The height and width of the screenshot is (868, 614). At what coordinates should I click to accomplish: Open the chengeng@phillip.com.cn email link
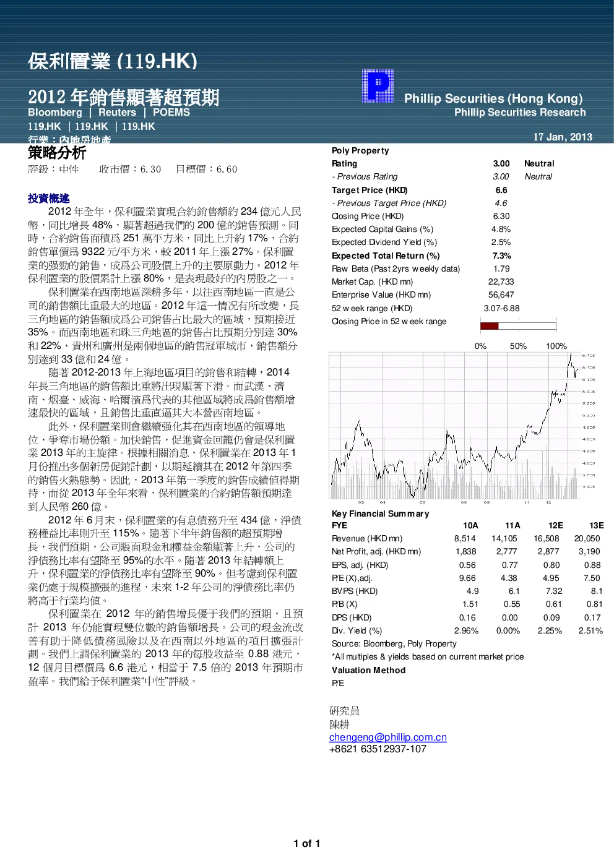point(388,737)
